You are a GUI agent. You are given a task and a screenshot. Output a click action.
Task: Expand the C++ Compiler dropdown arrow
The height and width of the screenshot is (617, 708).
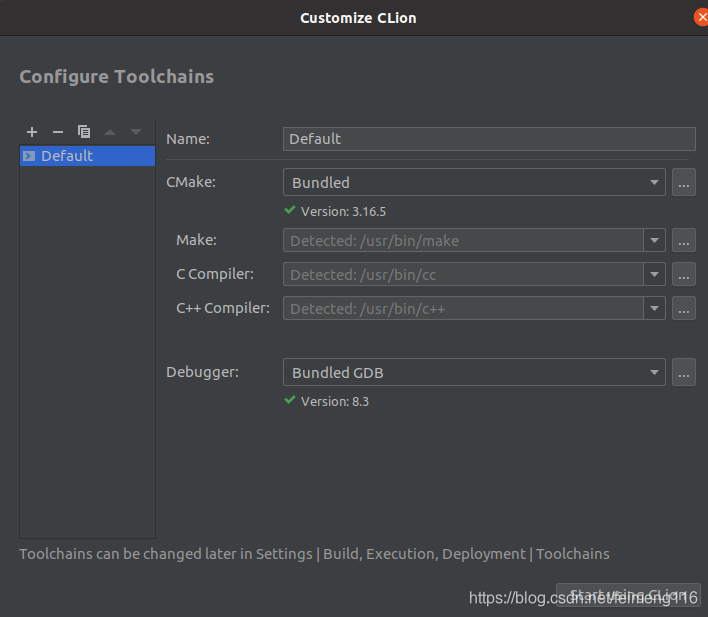point(654,308)
